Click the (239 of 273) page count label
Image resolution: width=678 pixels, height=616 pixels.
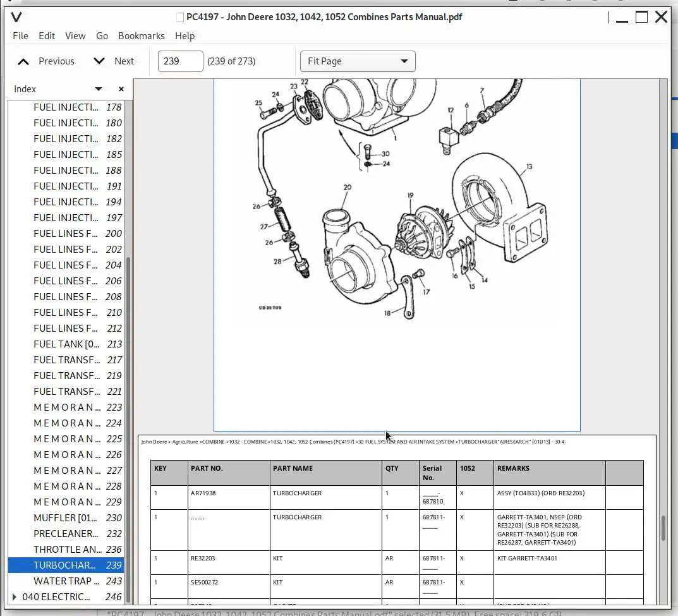click(231, 61)
